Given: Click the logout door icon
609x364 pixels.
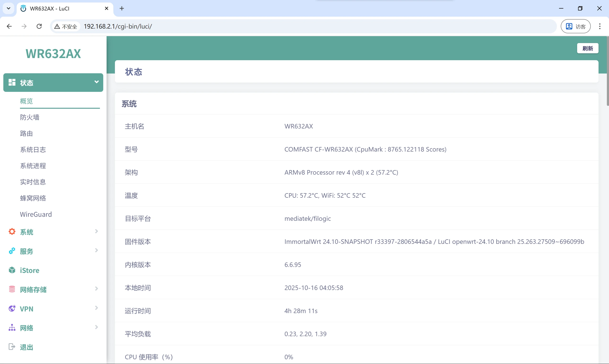Looking at the screenshot, I should point(12,347).
